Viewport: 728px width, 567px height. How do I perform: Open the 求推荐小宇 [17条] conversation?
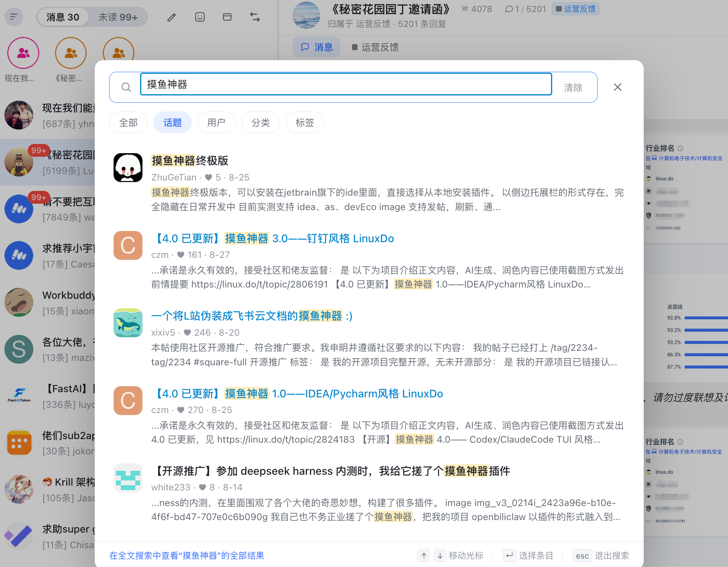click(47, 256)
